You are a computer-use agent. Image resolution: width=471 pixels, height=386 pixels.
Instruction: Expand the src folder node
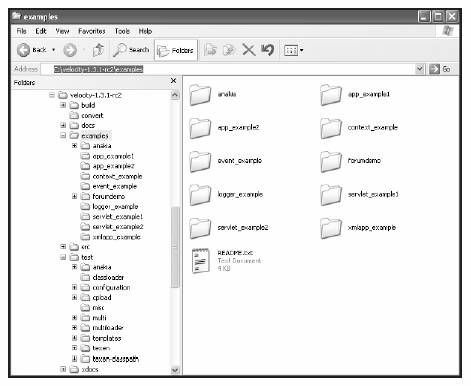63,247
